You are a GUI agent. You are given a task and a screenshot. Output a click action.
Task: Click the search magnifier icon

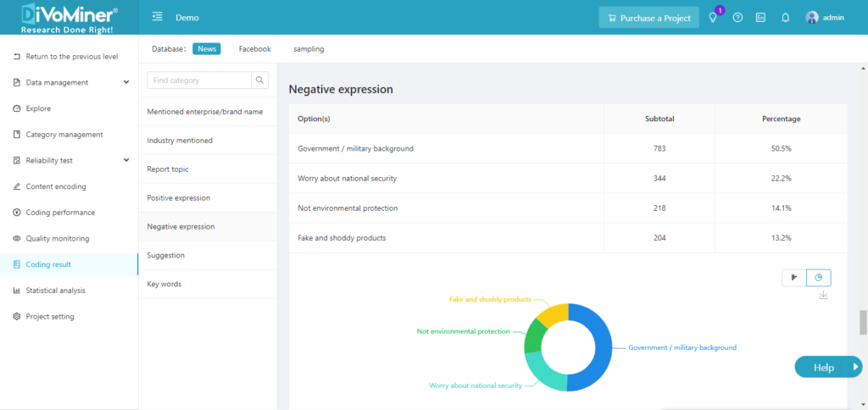[x=259, y=80]
